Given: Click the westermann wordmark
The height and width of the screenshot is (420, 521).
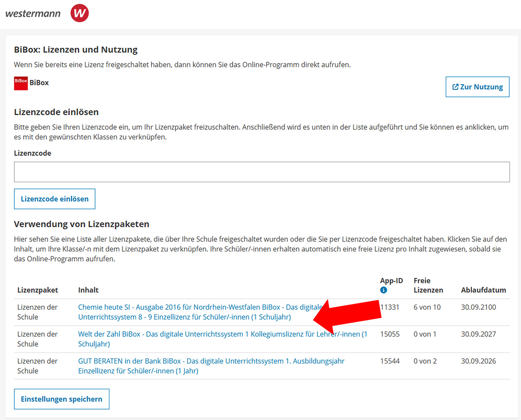Looking at the screenshot, I should point(33,13).
